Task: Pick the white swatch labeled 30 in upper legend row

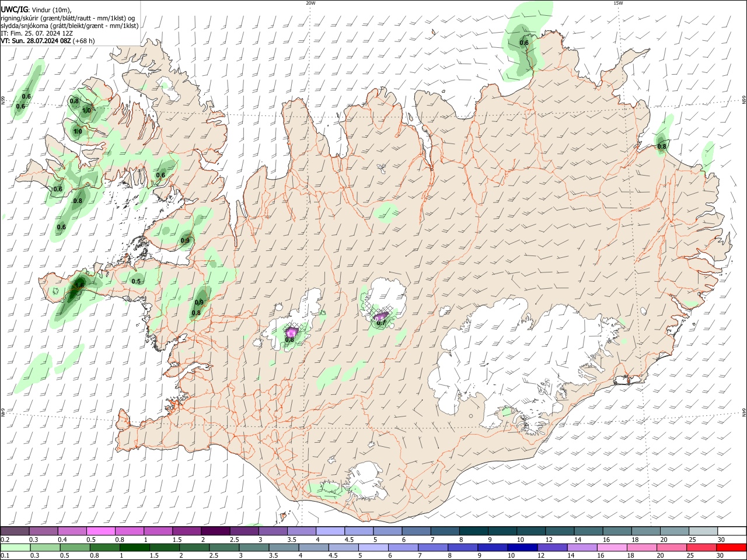Action: (731, 531)
